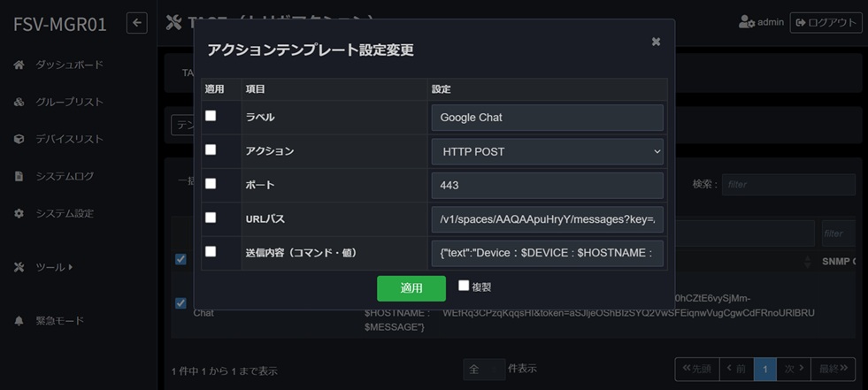Click the device list cube icon
Image resolution: width=868 pixels, height=390 pixels.
click(19, 139)
